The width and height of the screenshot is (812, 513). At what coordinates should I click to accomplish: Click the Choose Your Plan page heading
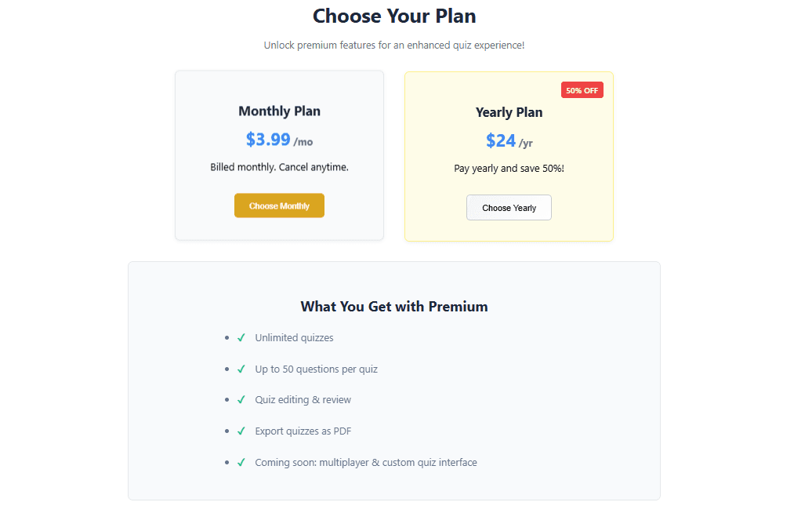point(394,16)
